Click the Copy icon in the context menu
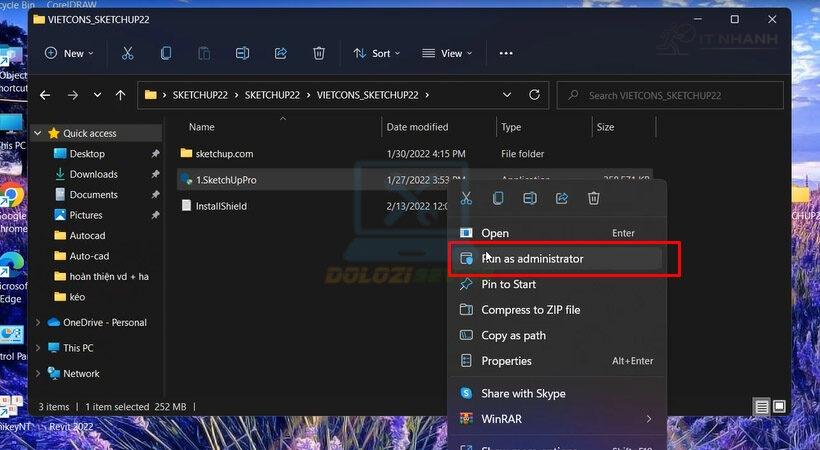Viewport: 820px width, 450px height. [x=498, y=198]
